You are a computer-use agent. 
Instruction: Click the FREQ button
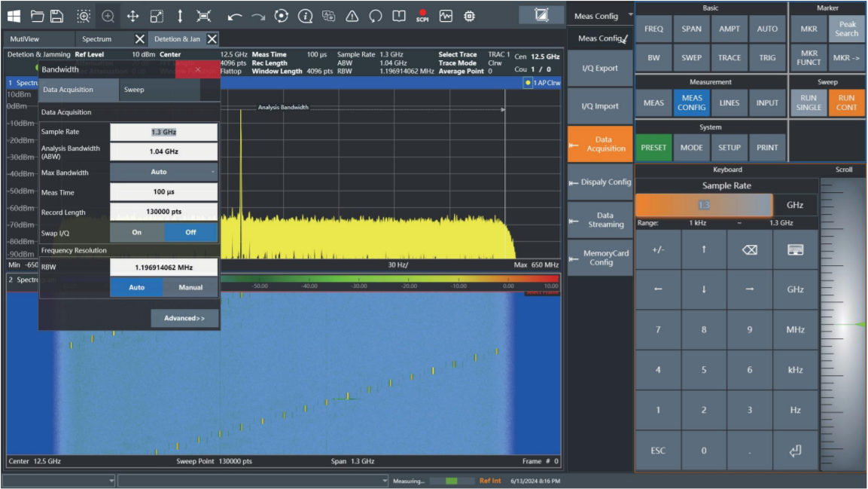(653, 29)
